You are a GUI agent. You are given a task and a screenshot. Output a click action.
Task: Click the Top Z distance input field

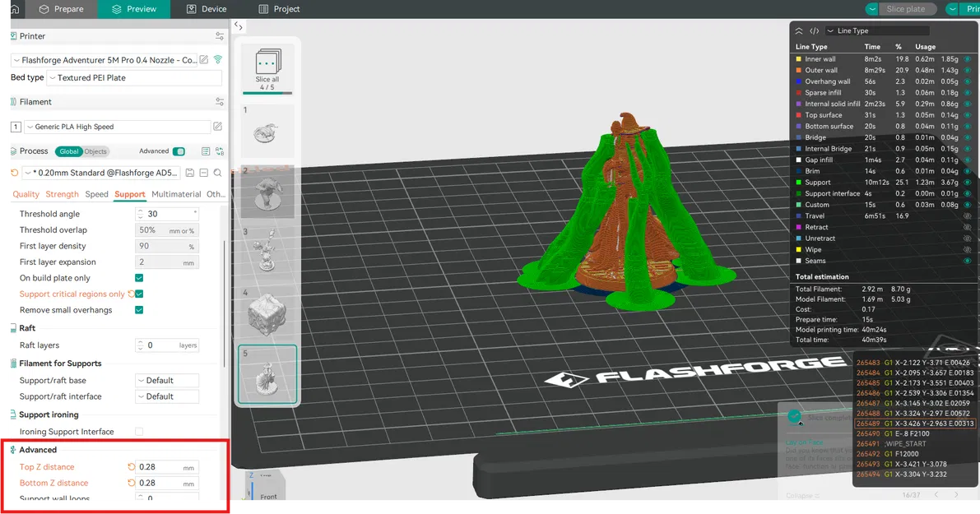(x=168, y=467)
